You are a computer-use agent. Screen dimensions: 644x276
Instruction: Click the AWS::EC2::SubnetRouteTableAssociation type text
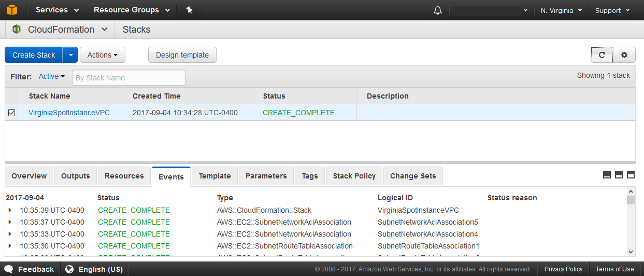pos(285,246)
